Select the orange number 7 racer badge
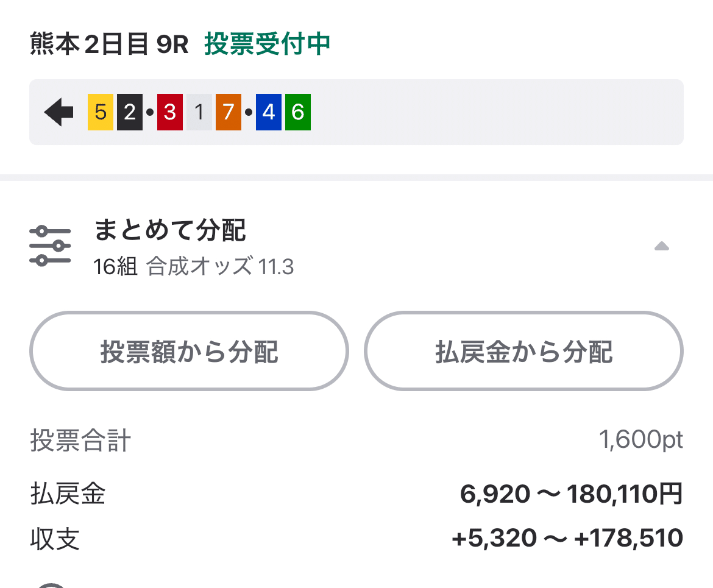Viewport: 713px width, 588px height. [227, 112]
